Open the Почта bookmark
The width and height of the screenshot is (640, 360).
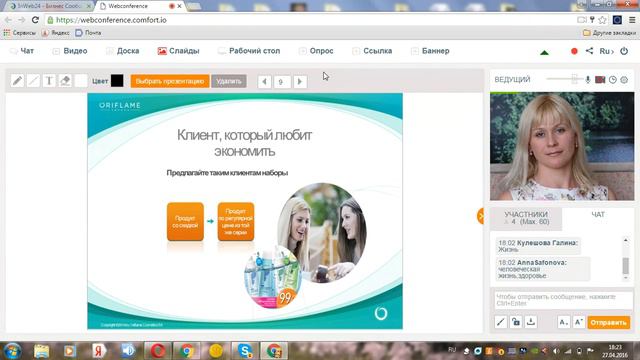pyautogui.click(x=88, y=33)
